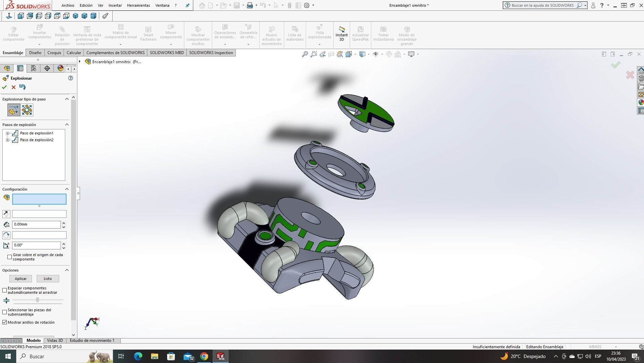Toggle Girar sobre el origen de cada componente
The height and width of the screenshot is (363, 644).
[10, 257]
